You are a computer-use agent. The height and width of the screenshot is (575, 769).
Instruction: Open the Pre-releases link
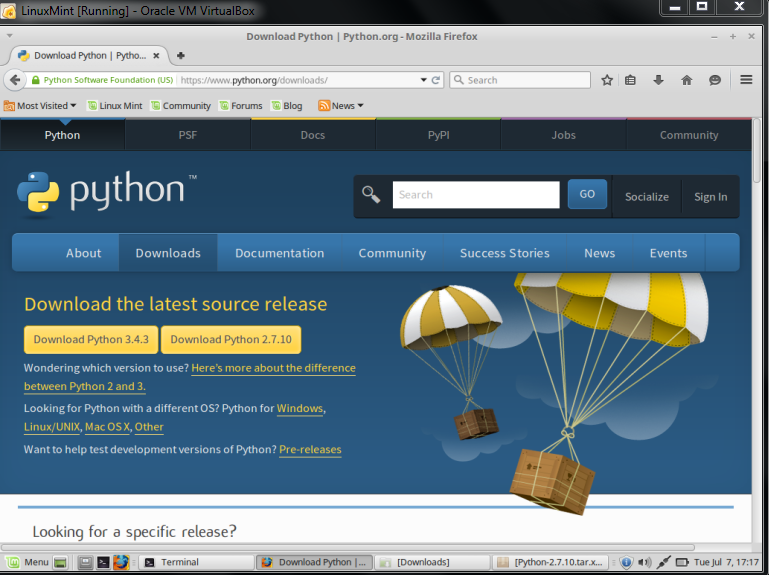pyautogui.click(x=310, y=449)
